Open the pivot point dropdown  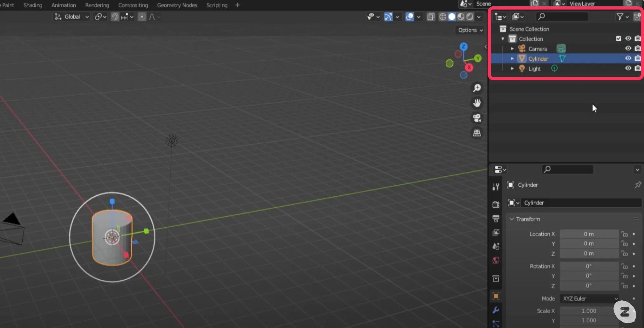[100, 17]
